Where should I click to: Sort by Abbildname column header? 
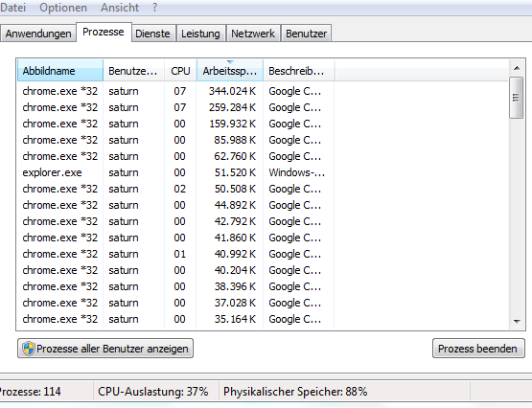[x=60, y=71]
